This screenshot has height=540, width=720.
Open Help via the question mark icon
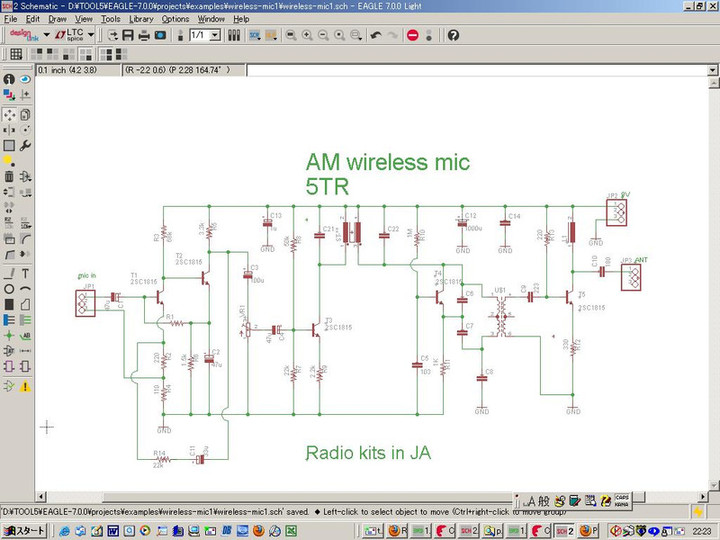pyautogui.click(x=453, y=35)
